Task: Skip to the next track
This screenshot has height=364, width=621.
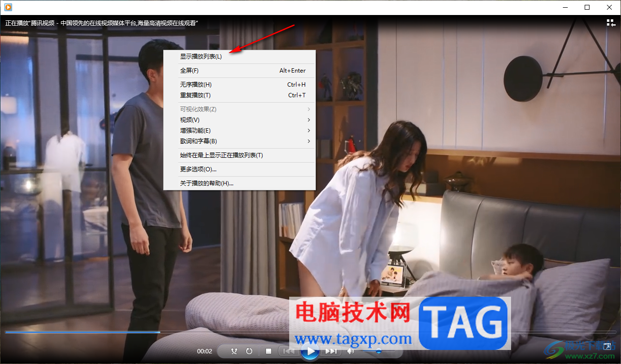Action: [x=331, y=351]
